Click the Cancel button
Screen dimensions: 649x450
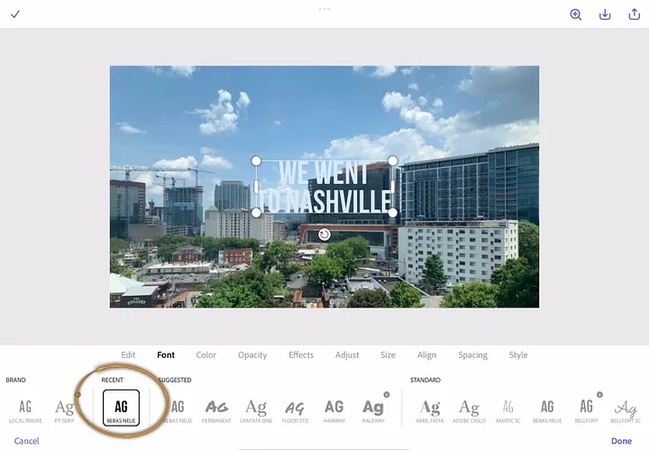[27, 440]
